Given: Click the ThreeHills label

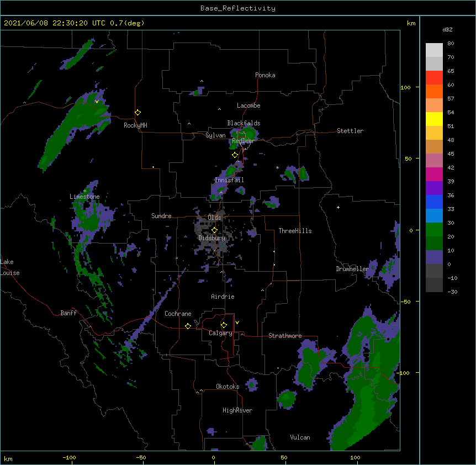Looking at the screenshot, I should pyautogui.click(x=295, y=231).
